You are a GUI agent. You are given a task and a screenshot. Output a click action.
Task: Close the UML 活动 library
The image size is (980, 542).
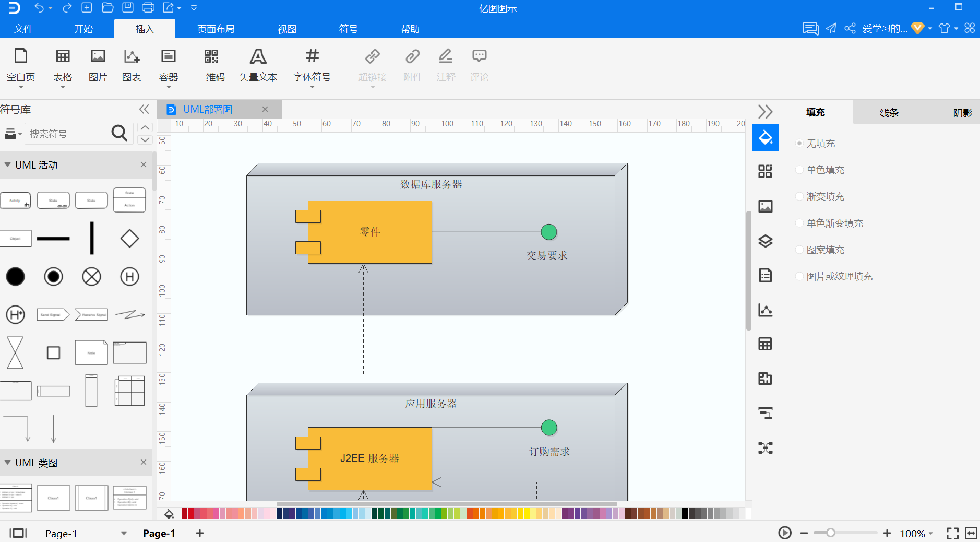pos(144,164)
